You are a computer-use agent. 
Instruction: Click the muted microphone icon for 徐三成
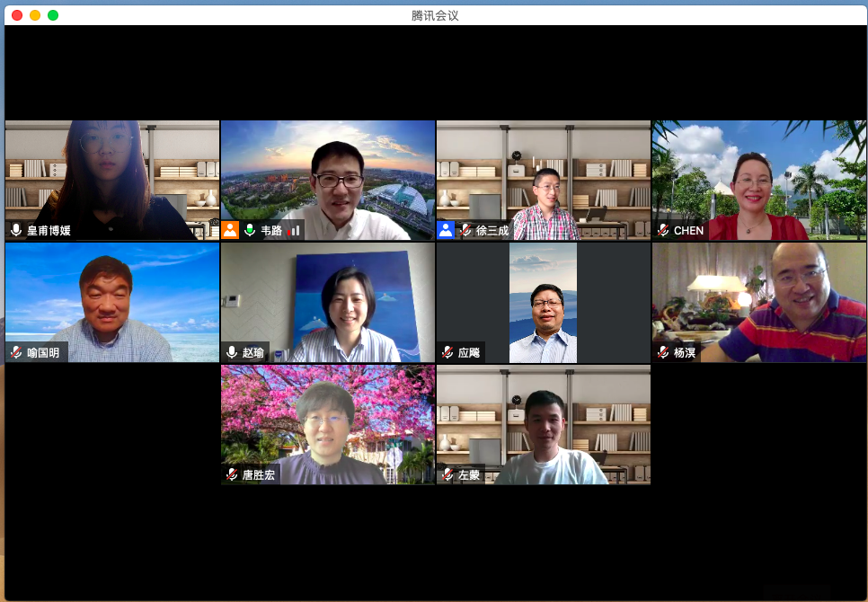[465, 230]
